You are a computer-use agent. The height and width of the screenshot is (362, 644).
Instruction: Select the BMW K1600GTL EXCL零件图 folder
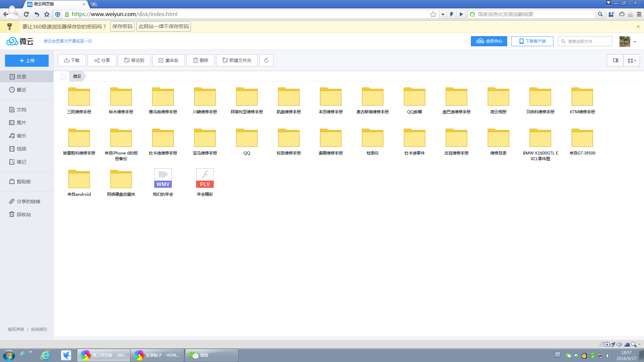(540, 144)
